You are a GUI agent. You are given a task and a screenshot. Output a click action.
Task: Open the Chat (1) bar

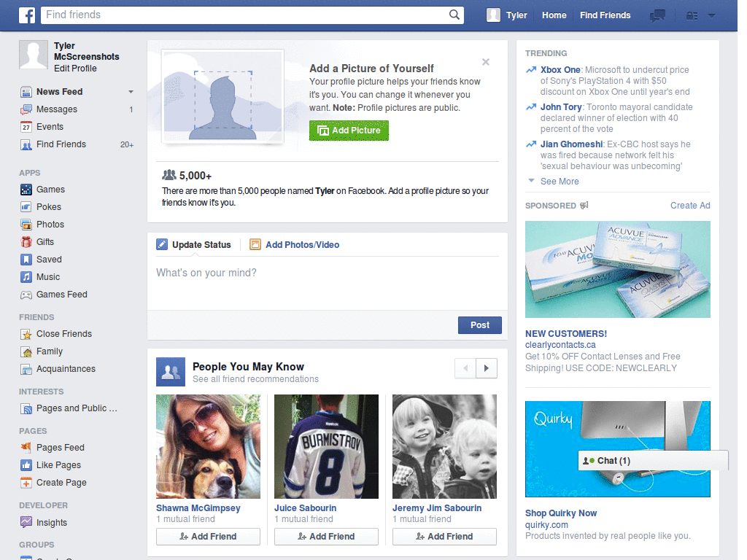pos(653,461)
